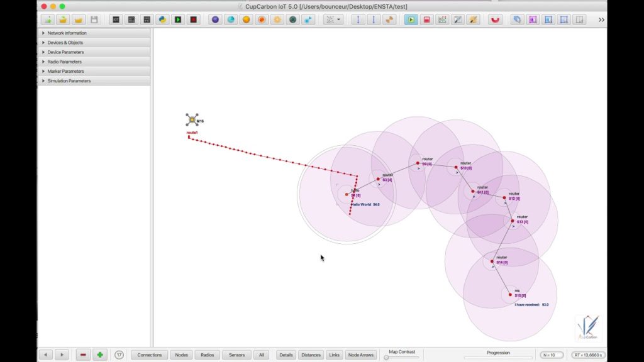Image resolution: width=644 pixels, height=362 pixels.
Task: Click the second vertical line icon
Action: tap(374, 19)
